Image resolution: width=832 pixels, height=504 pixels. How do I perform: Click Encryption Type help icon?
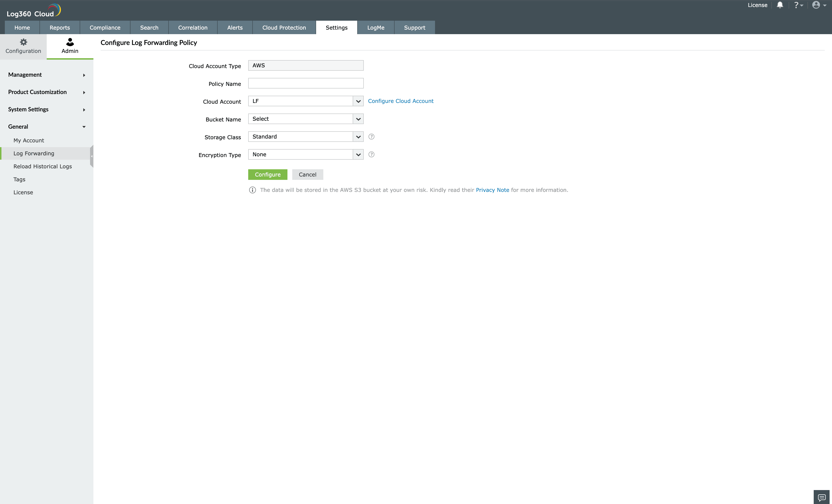(x=371, y=155)
